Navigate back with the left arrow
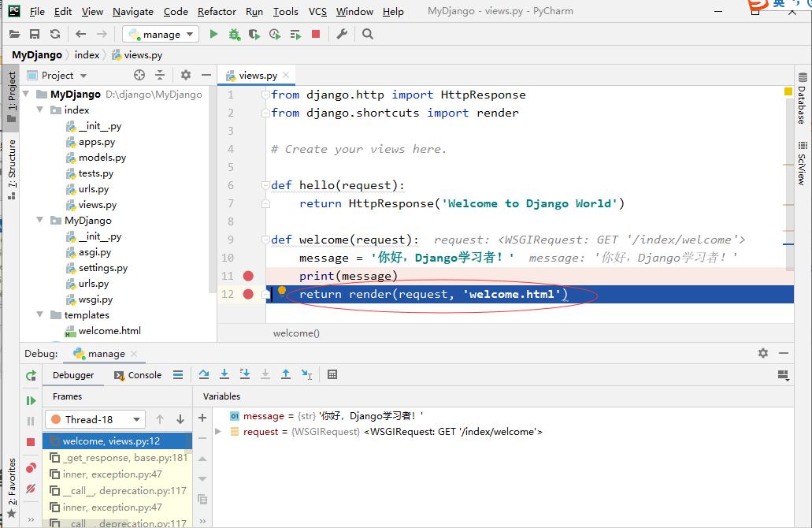The height and width of the screenshot is (528, 812). [81, 34]
